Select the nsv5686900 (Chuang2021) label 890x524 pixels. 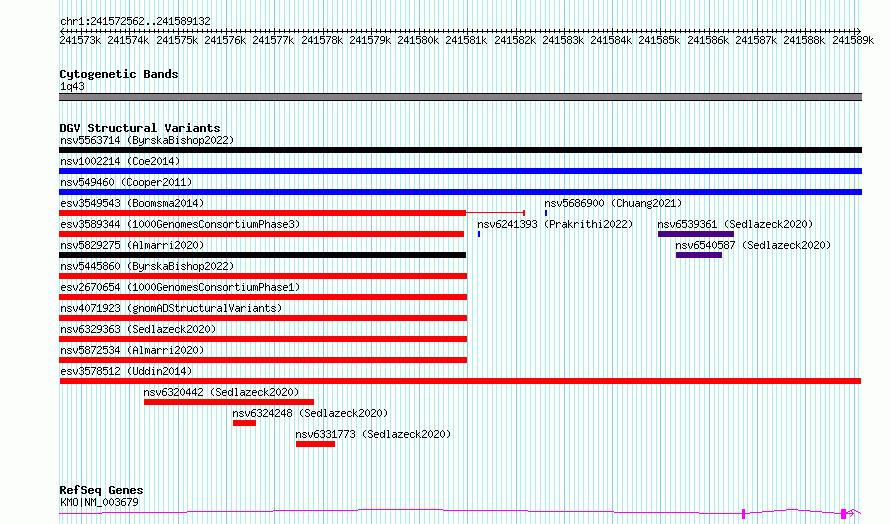613,203
